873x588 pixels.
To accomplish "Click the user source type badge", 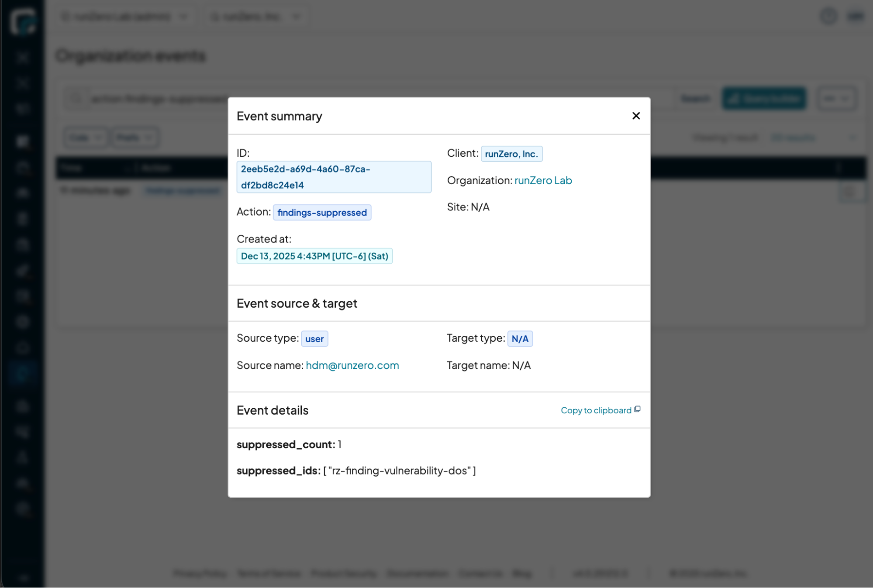I will pos(314,339).
